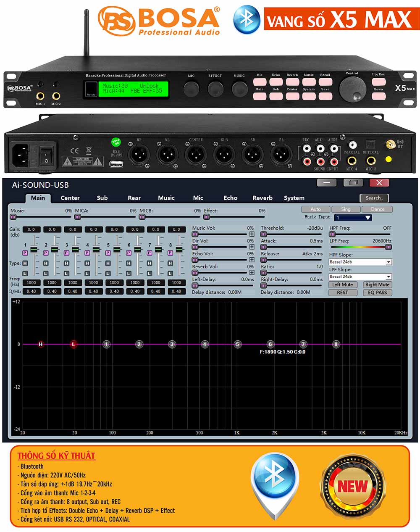
Task: Click the P filter type icon for band 7
Action: pos(150,253)
